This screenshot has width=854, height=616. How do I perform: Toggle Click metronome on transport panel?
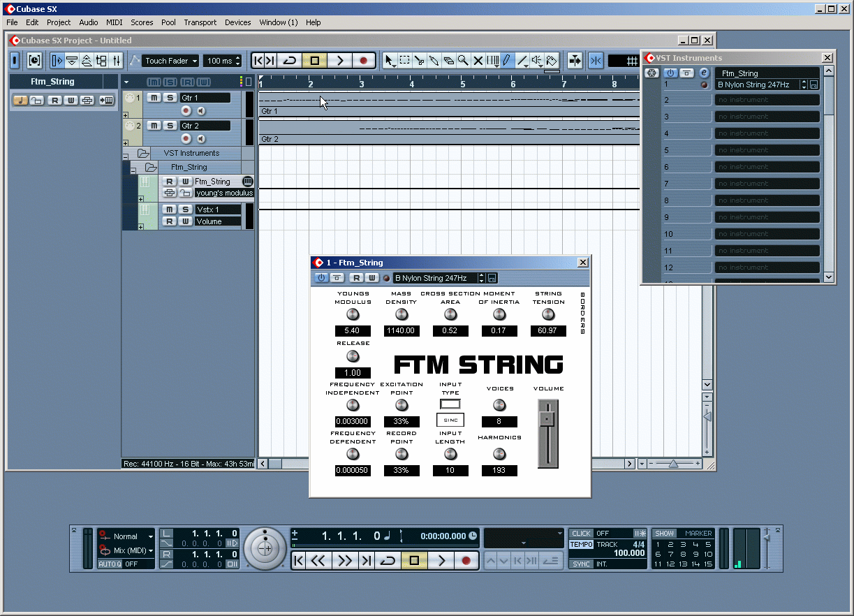[x=581, y=534]
